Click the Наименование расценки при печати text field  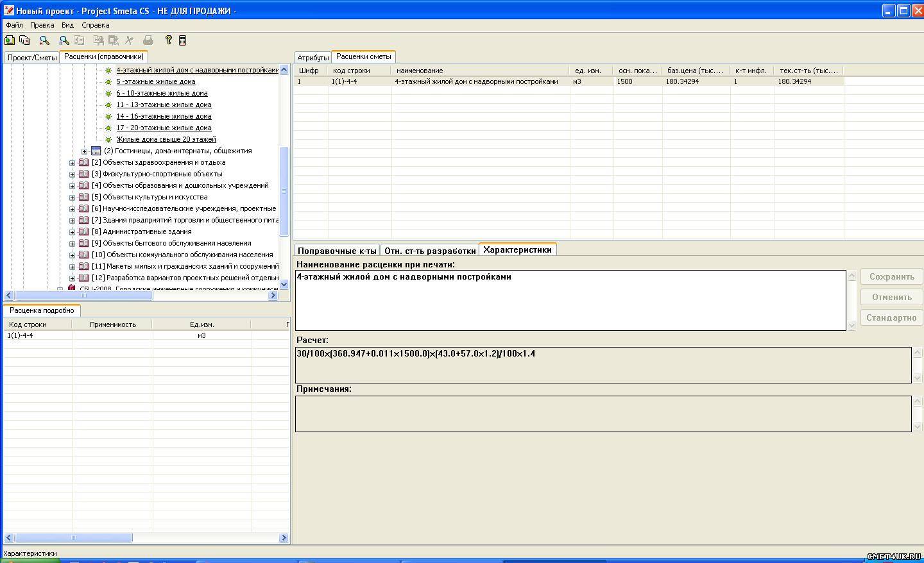(x=570, y=300)
